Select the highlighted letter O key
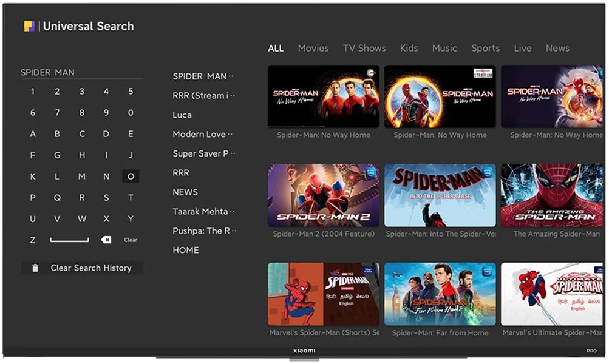The width and height of the screenshot is (609, 364). tap(131, 177)
